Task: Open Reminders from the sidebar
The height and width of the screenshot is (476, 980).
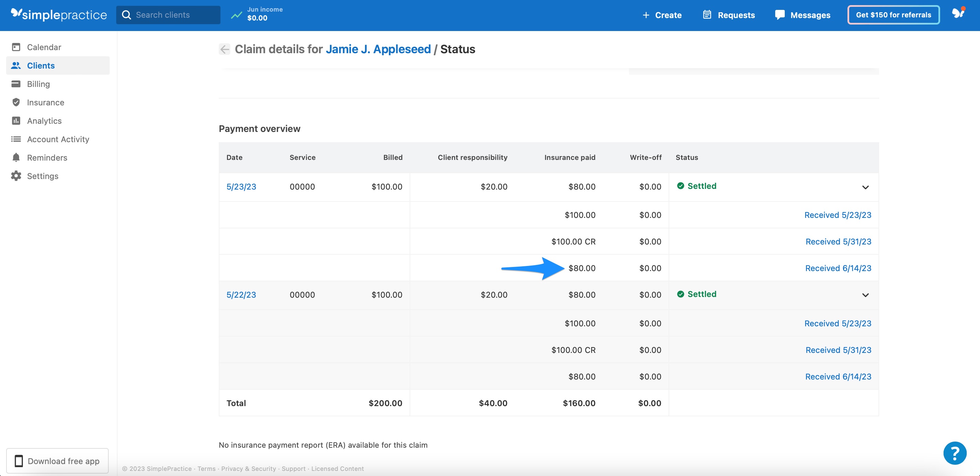Action: pos(47,157)
